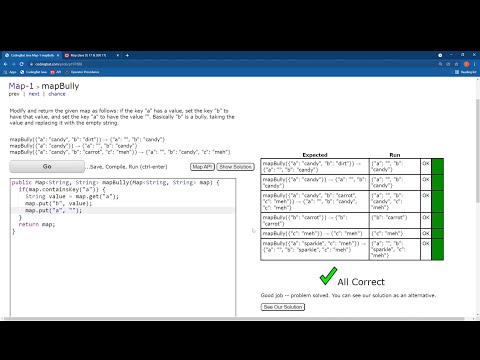Click the mapBully problem title

[60, 86]
